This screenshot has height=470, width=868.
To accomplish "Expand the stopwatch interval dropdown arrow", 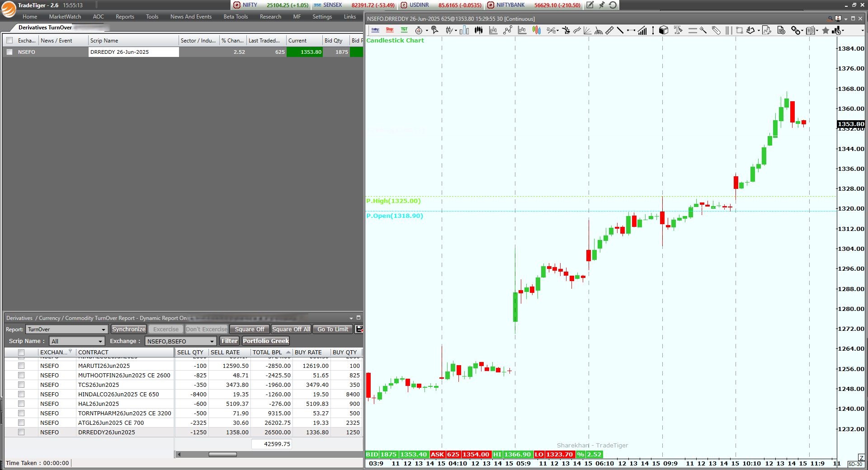I will [x=427, y=31].
